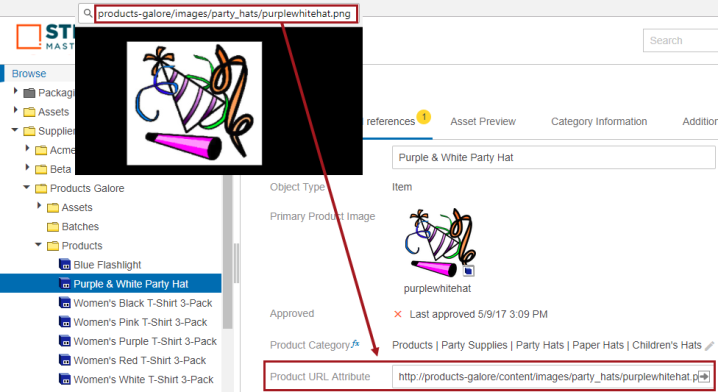Open the Browse navigation tab
Image resolution: width=718 pixels, height=392 pixels.
coord(29,74)
